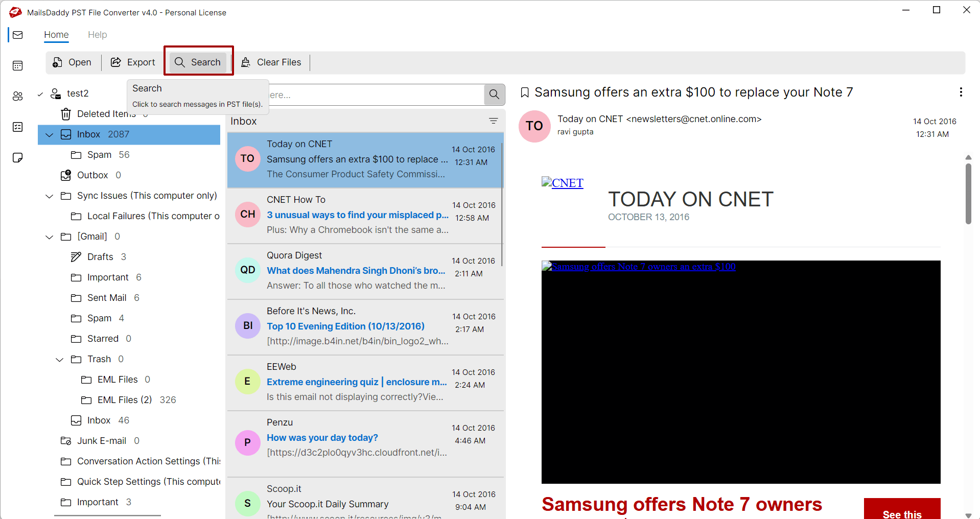Click the Search toolbar button
This screenshot has height=519, width=980.
(x=198, y=62)
